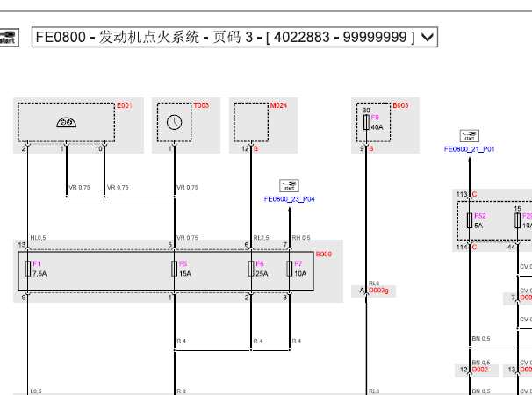This screenshot has height=395, width=532.
Task: Select fuse F5 15A symbol
Action: point(174,269)
